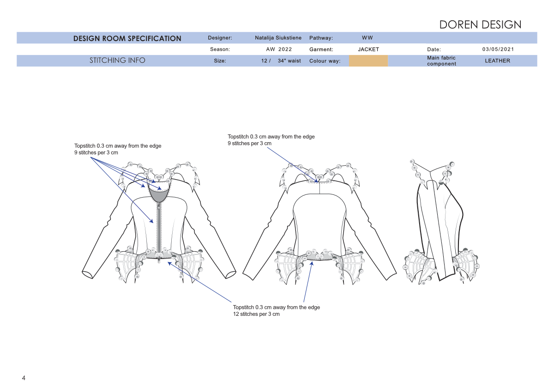Select the topstitch note above the back view
Screen dimensions: 554x392
(271, 140)
